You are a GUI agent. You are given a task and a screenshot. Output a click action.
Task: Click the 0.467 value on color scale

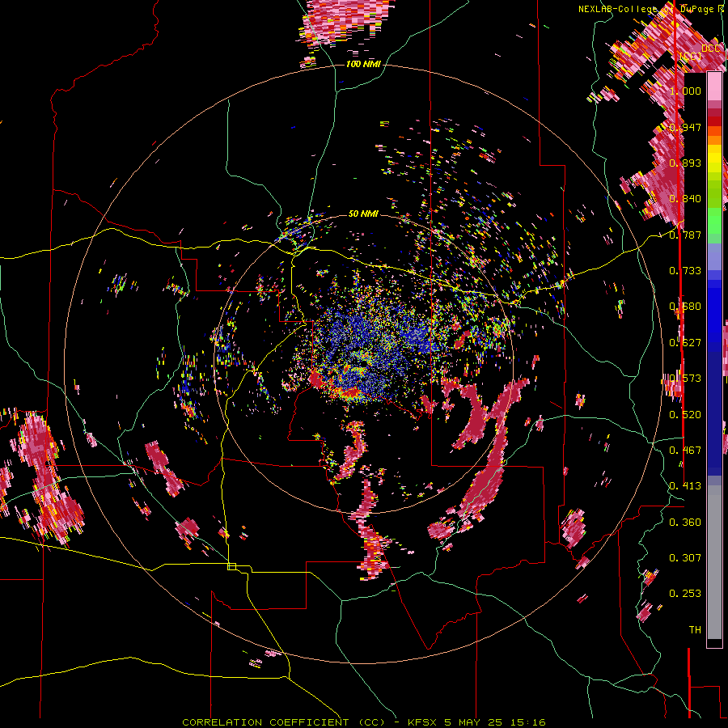(685, 451)
